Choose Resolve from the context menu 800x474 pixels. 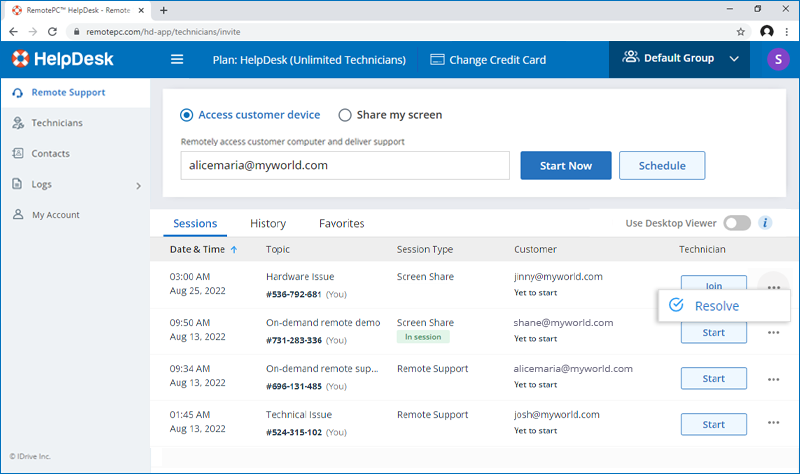pos(716,306)
